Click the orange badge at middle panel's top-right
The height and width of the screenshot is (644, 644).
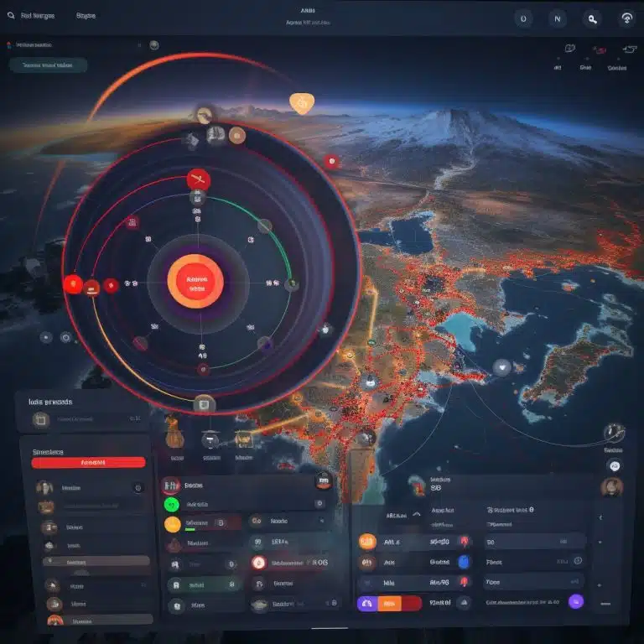tap(323, 480)
